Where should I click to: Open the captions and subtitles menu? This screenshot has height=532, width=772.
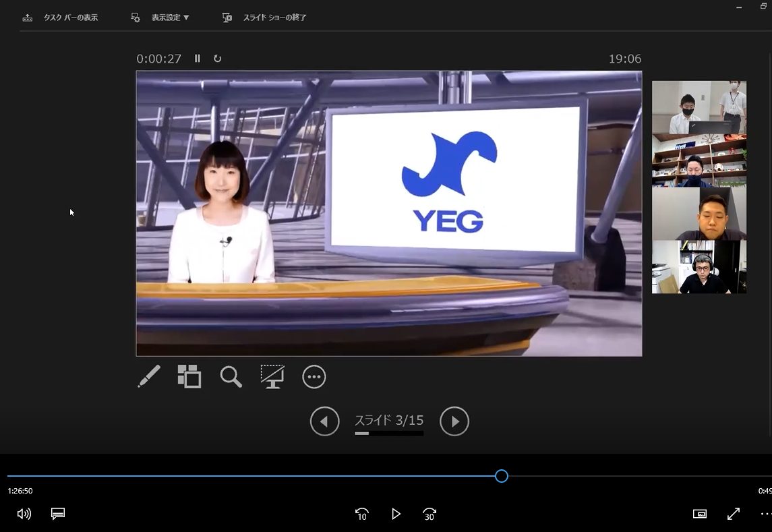(x=58, y=514)
